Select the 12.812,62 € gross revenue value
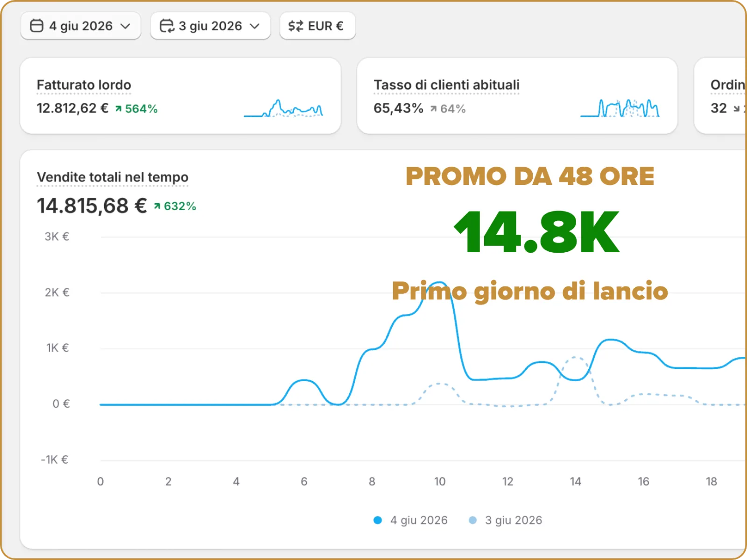This screenshot has width=747, height=560. (x=72, y=108)
